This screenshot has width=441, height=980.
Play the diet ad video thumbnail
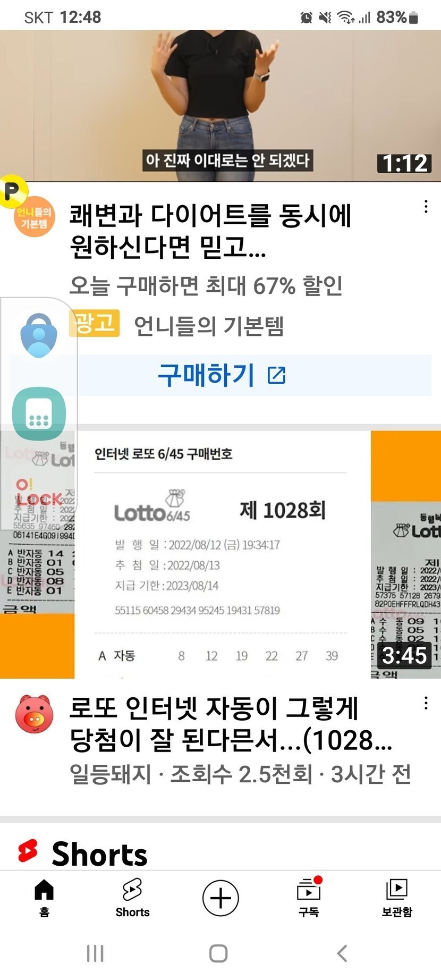pos(220,105)
